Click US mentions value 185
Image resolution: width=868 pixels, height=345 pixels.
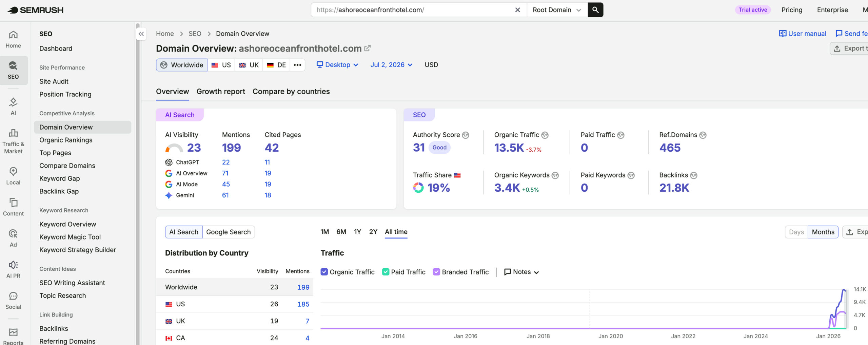(x=303, y=304)
